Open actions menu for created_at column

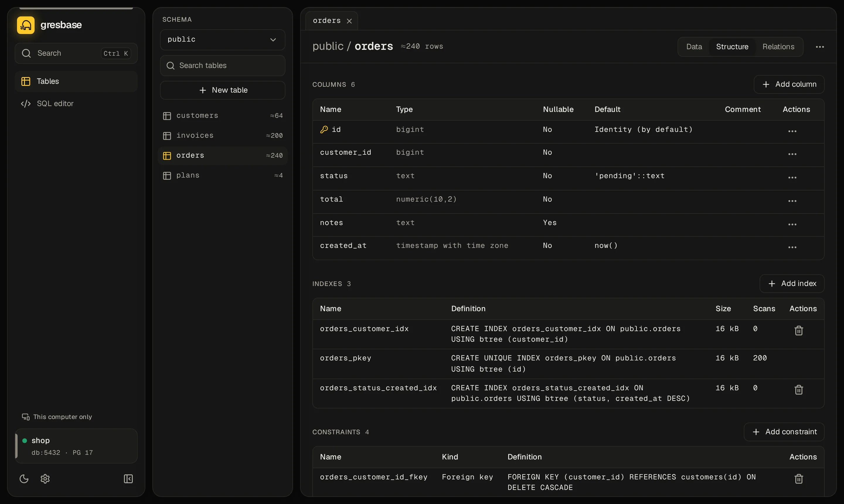pos(792,247)
